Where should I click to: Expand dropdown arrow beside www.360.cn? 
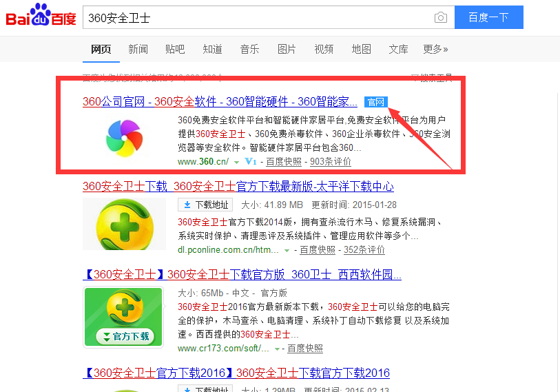pyautogui.click(x=236, y=162)
